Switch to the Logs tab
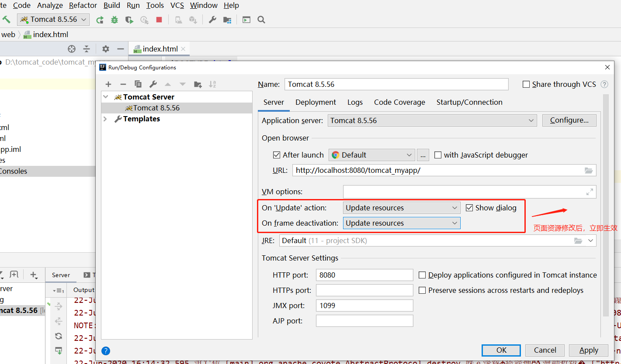This screenshot has width=621, height=364. [x=355, y=102]
